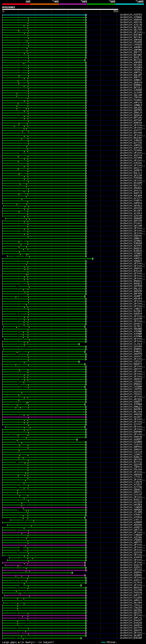Viewport: 146px width, 644px height.
Task: Click hit label UniRef100_B6T0Z6
Action: (131, 60)
